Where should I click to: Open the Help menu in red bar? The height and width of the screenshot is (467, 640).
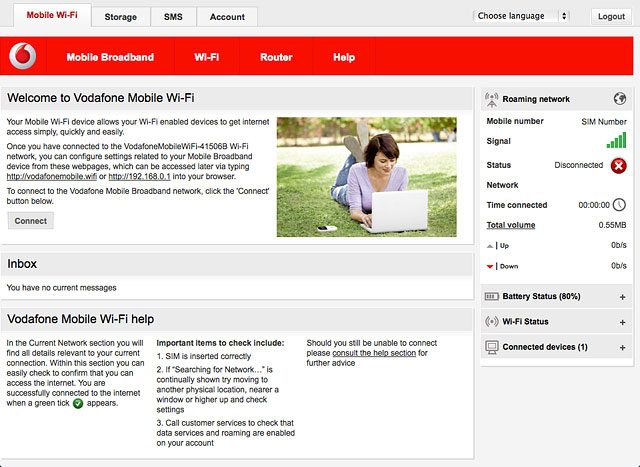click(x=344, y=57)
